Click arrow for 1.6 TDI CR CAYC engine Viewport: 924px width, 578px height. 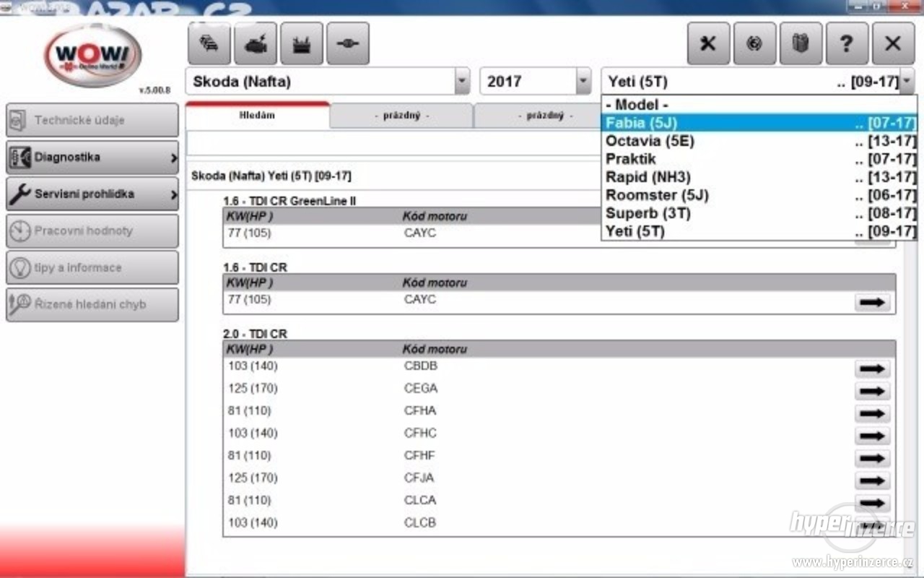click(x=872, y=302)
